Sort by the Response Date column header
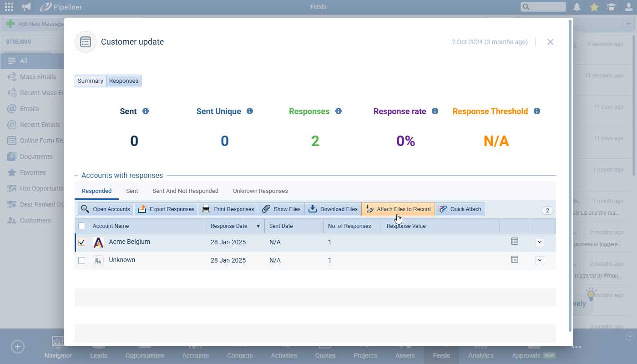 (229, 226)
